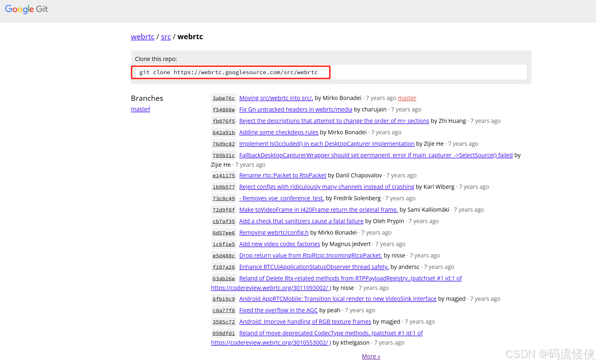Open commit hash e141175
596x364 pixels.
(224, 175)
